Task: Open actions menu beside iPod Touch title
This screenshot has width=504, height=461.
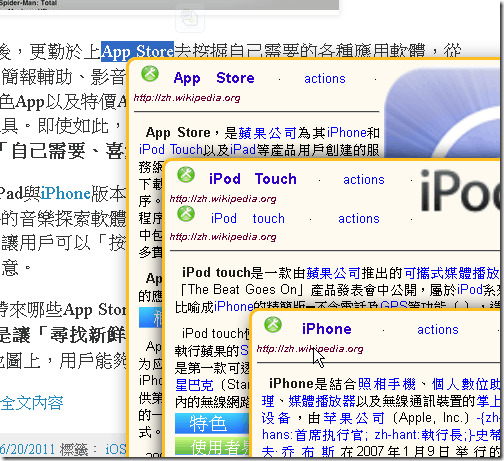Action: pos(364,180)
